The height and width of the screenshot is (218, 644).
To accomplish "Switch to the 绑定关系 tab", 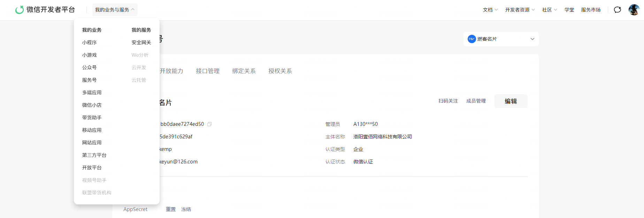I will (x=244, y=71).
